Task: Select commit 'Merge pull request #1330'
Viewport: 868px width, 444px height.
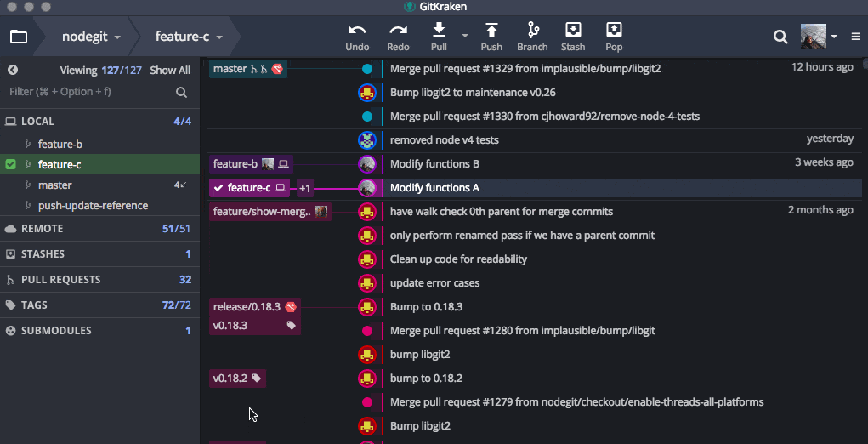Action: 545,117
